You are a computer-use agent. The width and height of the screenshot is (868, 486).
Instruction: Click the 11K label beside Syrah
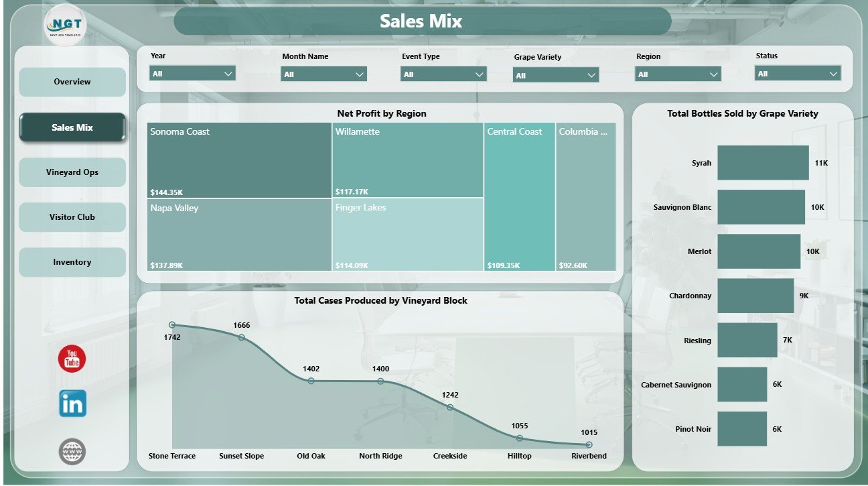[822, 163]
